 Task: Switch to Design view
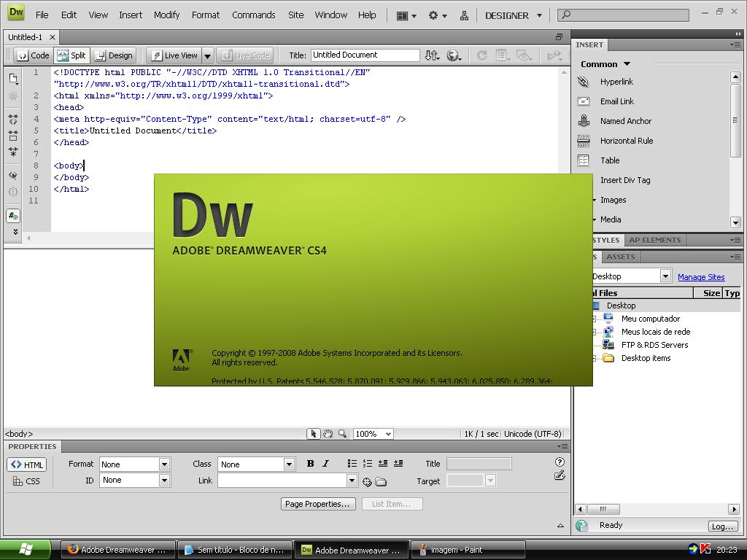[x=113, y=55]
